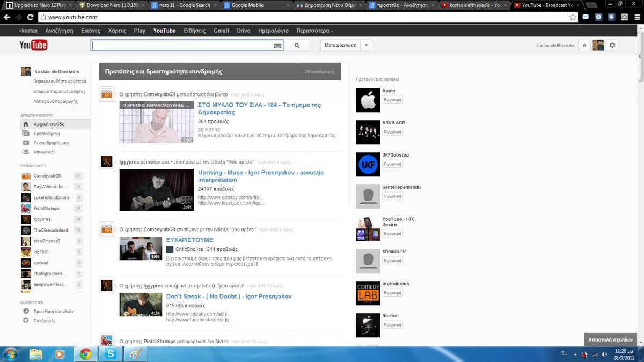Select Ειδήσεις in the Google bar
The width and height of the screenshot is (644, 362).
[194, 31]
